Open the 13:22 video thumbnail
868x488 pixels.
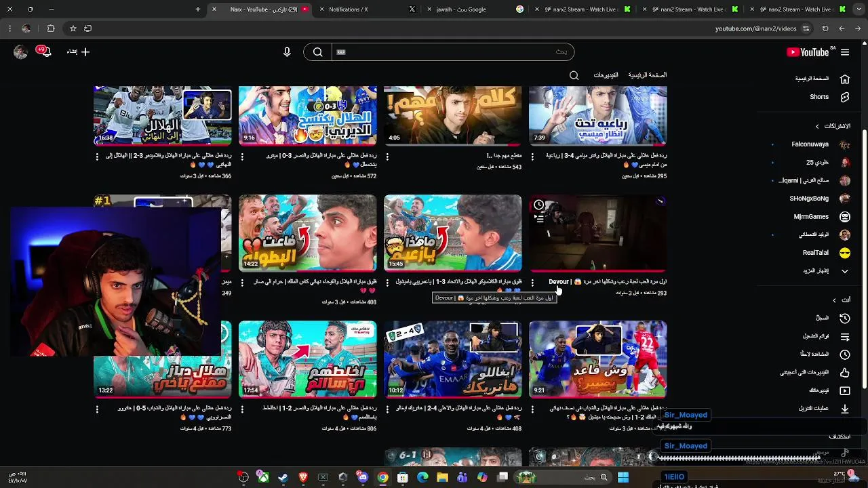pyautogui.click(x=162, y=359)
